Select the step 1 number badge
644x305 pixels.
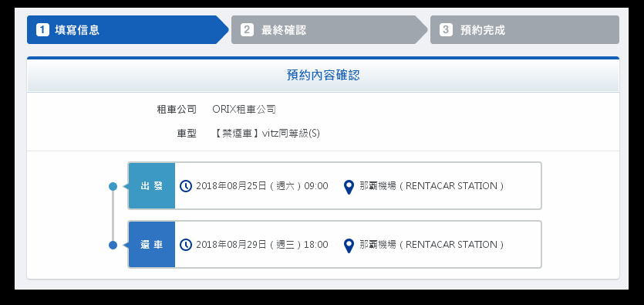42,30
